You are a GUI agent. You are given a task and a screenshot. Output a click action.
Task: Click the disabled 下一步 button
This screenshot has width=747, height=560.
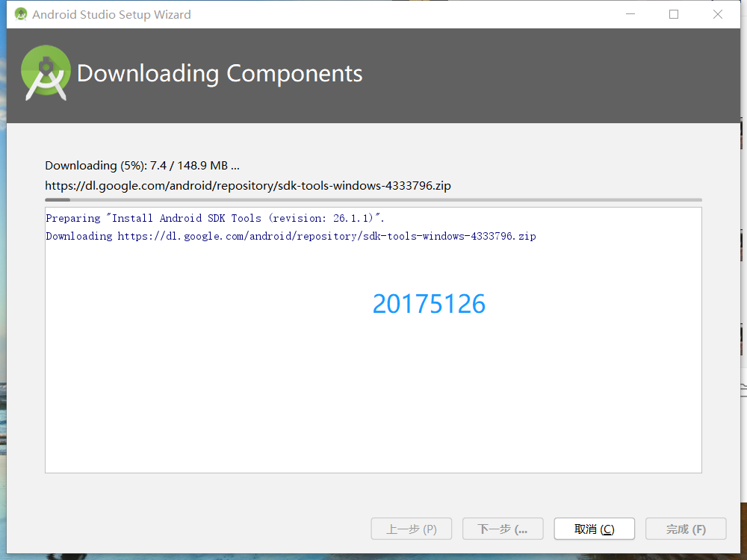503,529
